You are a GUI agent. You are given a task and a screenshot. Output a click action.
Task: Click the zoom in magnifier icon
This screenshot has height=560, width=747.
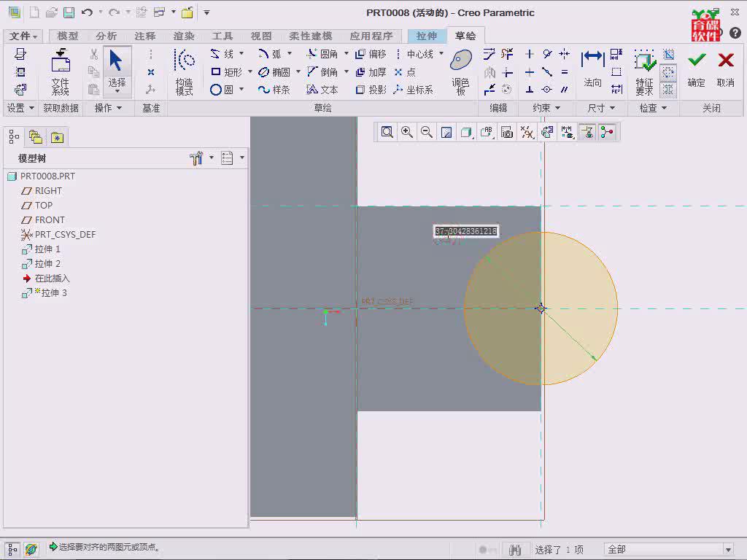pos(407,132)
